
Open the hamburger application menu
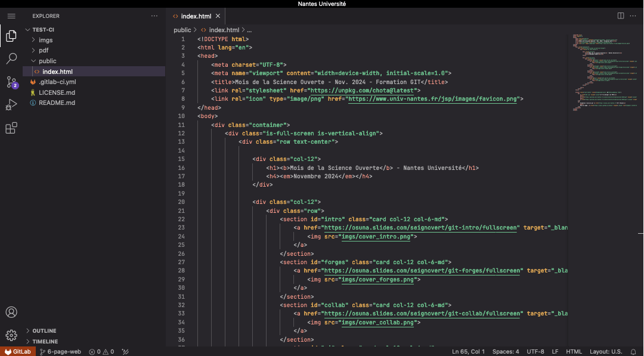click(11, 16)
